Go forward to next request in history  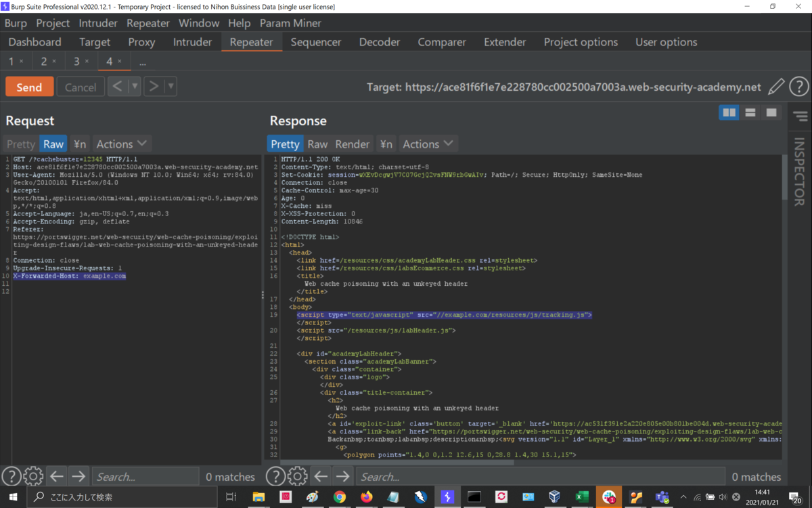coord(154,86)
